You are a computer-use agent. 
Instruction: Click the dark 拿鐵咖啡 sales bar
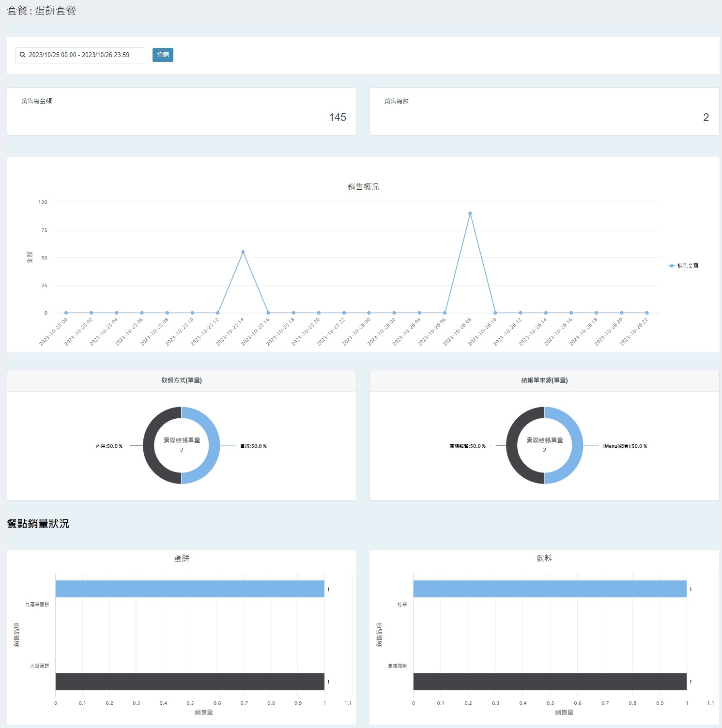click(550, 682)
